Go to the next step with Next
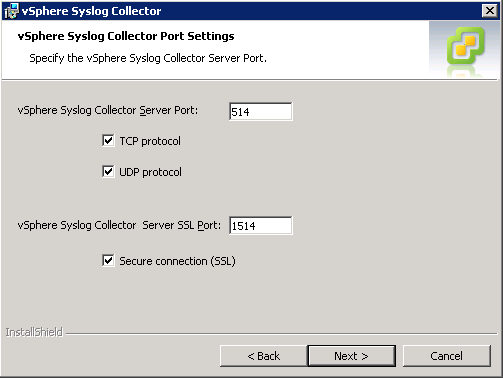The width and height of the screenshot is (503, 378). click(352, 356)
